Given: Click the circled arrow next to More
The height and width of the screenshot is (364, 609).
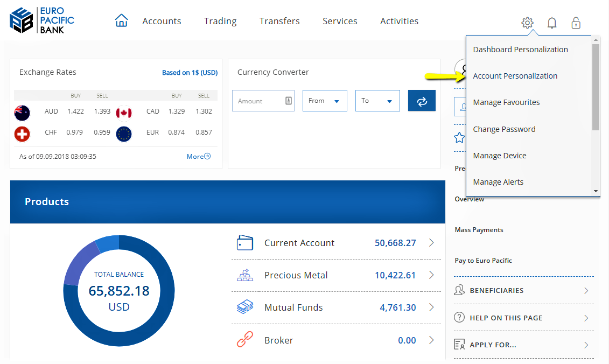Looking at the screenshot, I should click(x=207, y=156).
